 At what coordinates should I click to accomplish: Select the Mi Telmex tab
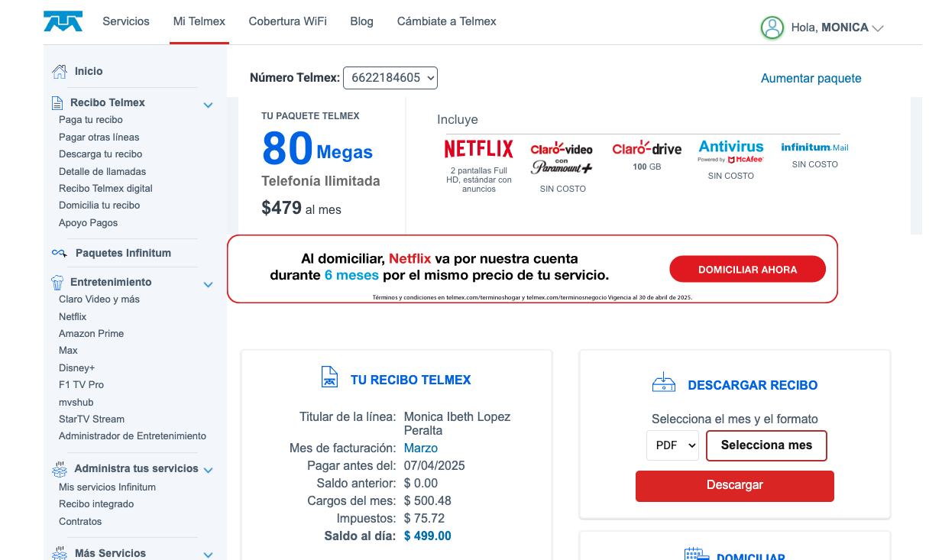[x=199, y=21]
